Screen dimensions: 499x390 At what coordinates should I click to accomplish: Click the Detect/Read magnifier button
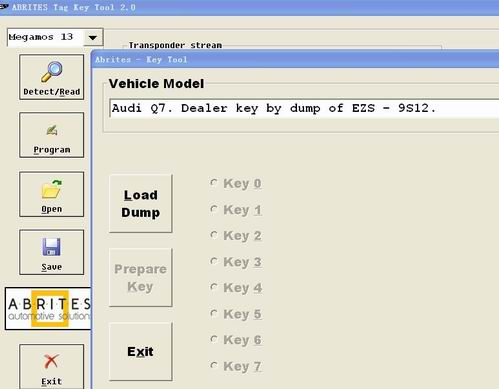click(52, 77)
